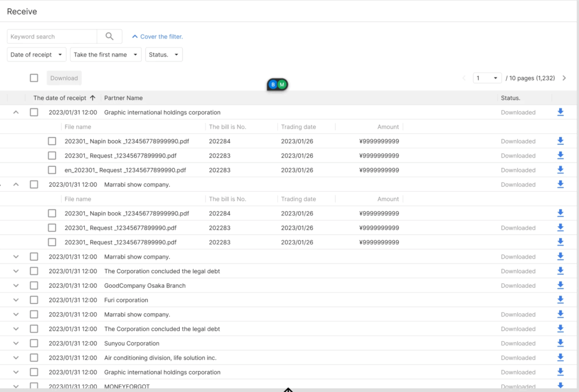579x392 pixels.
Task: Click the Receive page title
Action: [22, 11]
